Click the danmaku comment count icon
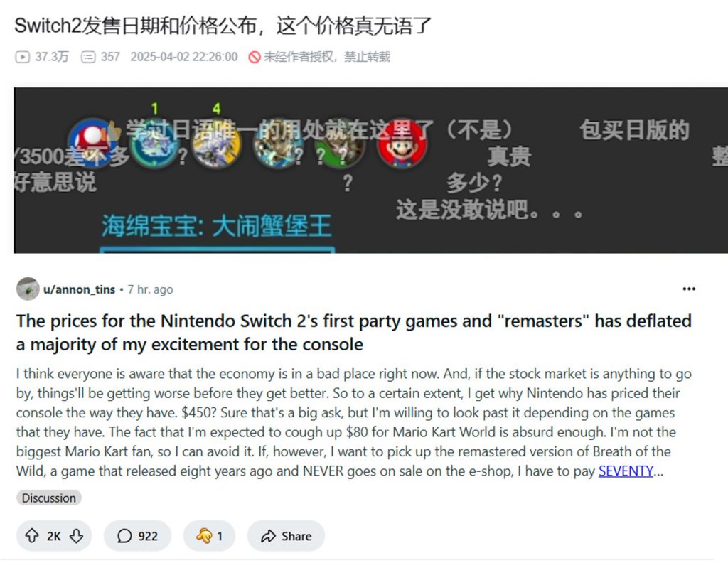The image size is (728, 563). pyautogui.click(x=88, y=57)
